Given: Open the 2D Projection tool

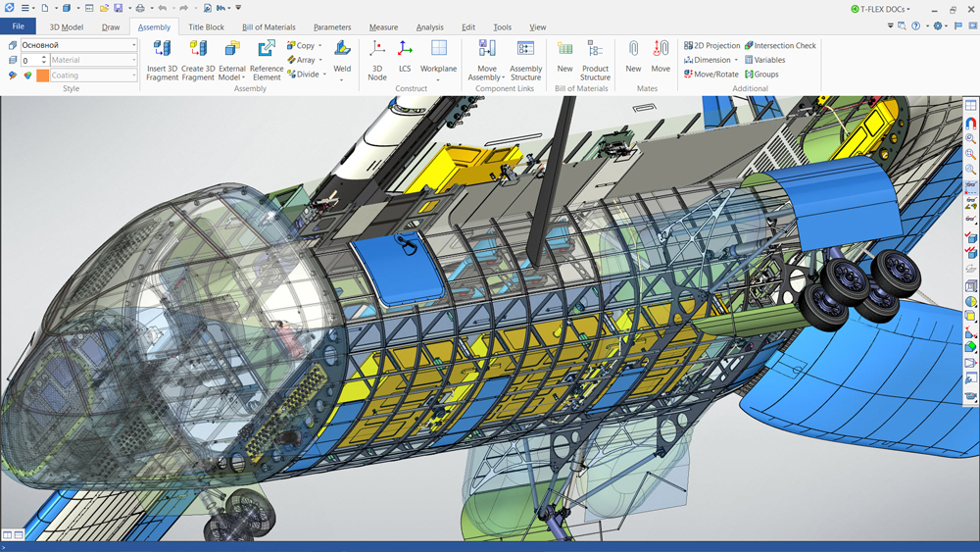Looking at the screenshot, I should point(711,46).
